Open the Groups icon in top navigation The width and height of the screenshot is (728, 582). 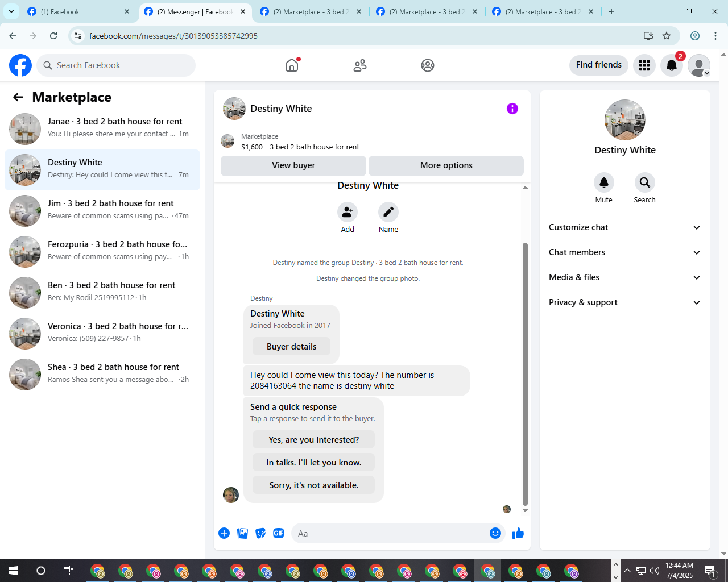pyautogui.click(x=428, y=65)
